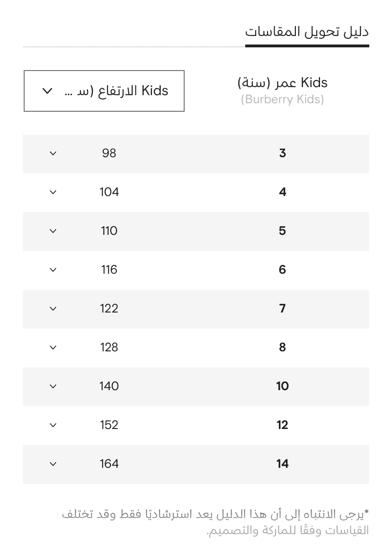Click the 140 height value
Screen dimensions: 392x554
pyautogui.click(x=109, y=386)
